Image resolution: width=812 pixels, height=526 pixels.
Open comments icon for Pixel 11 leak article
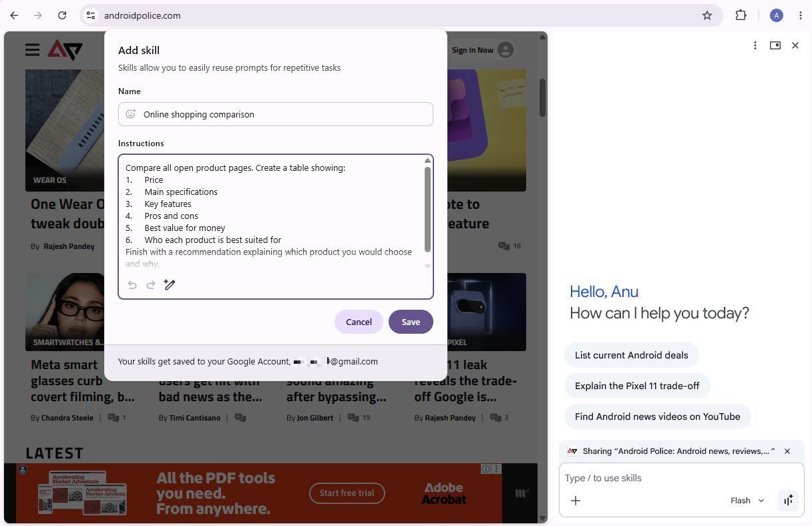(495, 418)
